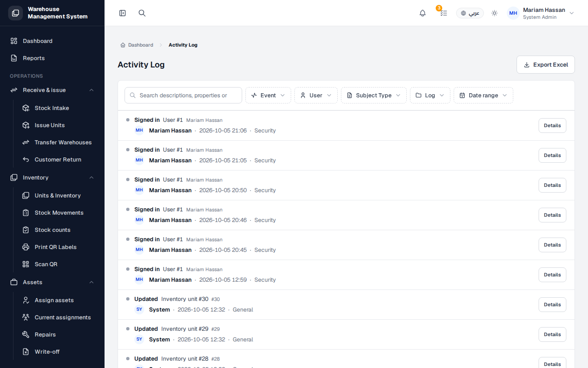The image size is (588, 368).
Task: Click the Scan QR icon
Action: pyautogui.click(x=26, y=264)
